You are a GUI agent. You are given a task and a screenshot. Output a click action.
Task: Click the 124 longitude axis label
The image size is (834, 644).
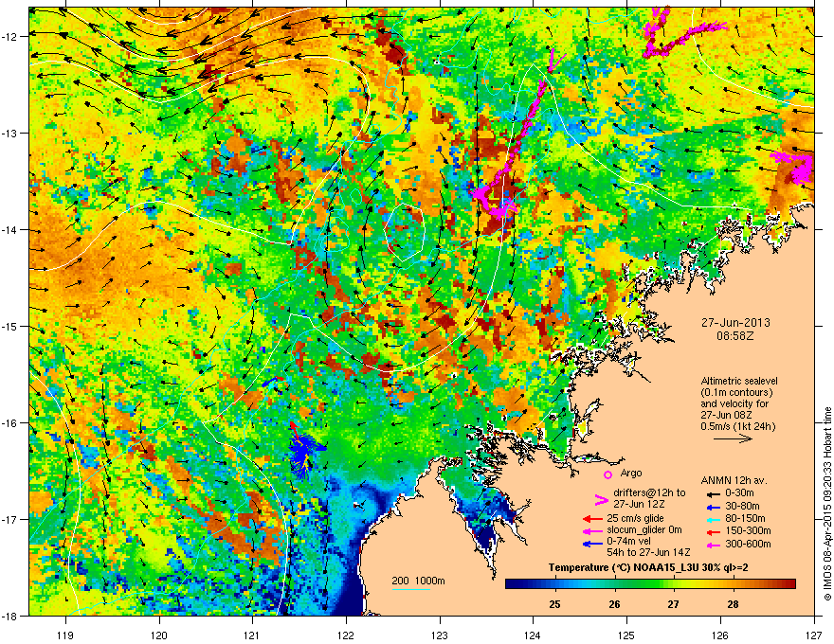pos(533,635)
